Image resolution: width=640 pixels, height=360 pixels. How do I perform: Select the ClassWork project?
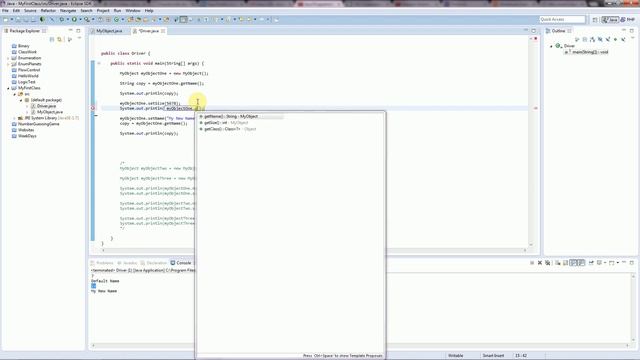[27, 52]
